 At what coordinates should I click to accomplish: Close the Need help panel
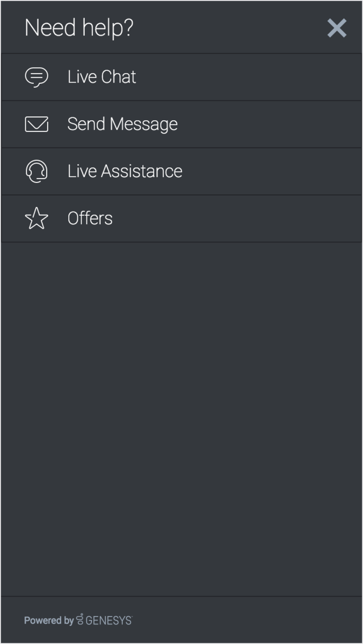click(x=337, y=28)
